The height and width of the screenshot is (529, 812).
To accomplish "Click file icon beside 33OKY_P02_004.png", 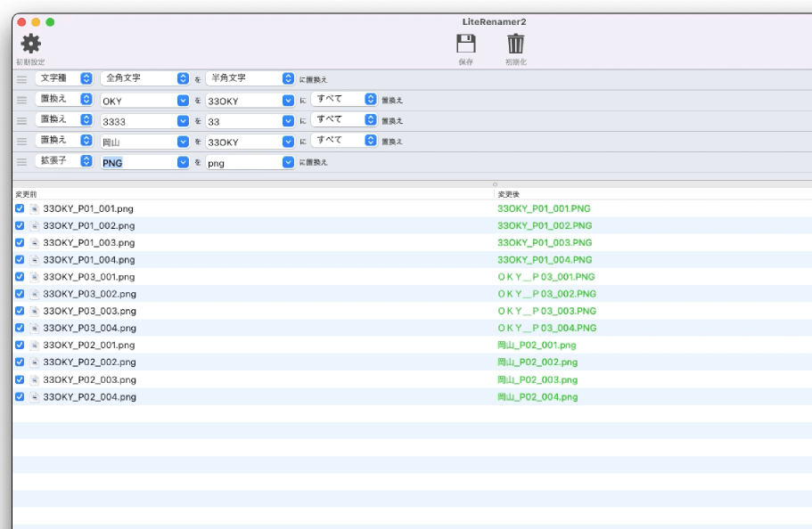I will point(35,396).
